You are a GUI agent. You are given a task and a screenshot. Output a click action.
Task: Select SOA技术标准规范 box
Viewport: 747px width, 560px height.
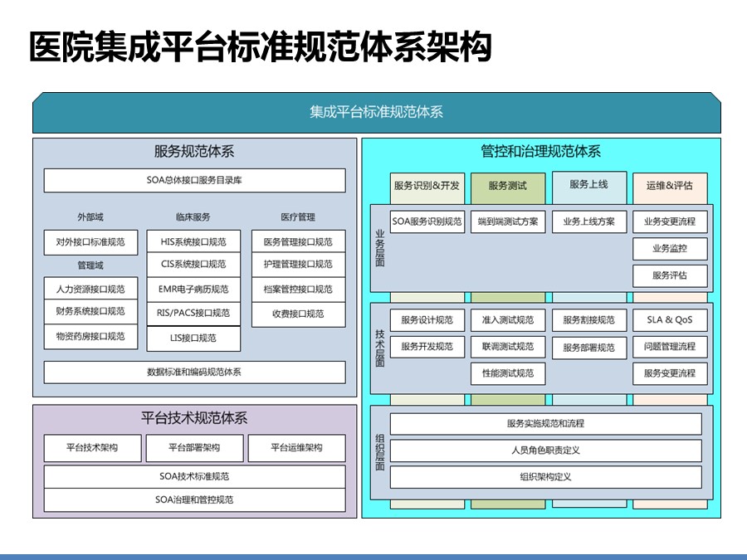[x=194, y=477]
